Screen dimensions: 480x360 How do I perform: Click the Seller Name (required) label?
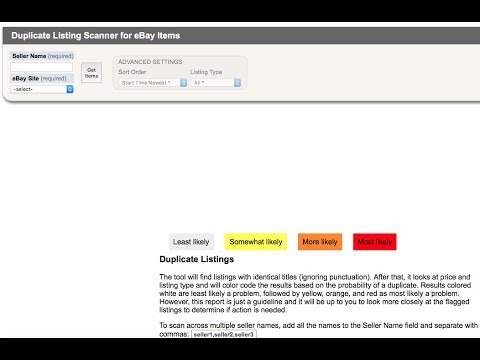[x=43, y=56]
